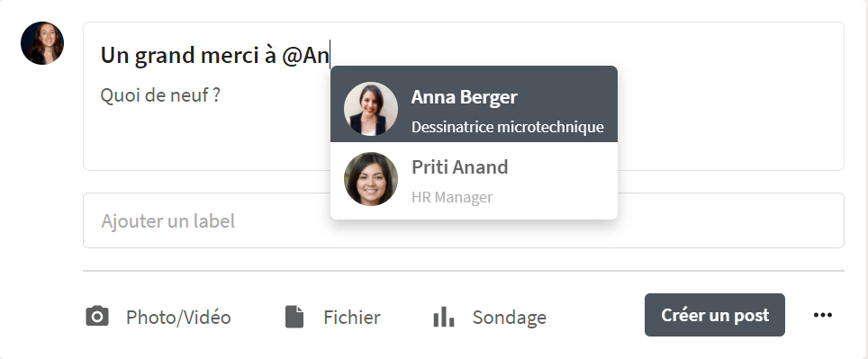Click the camera icon for Photo/Vidéo
Image resolution: width=868 pixels, height=359 pixels.
click(x=97, y=317)
